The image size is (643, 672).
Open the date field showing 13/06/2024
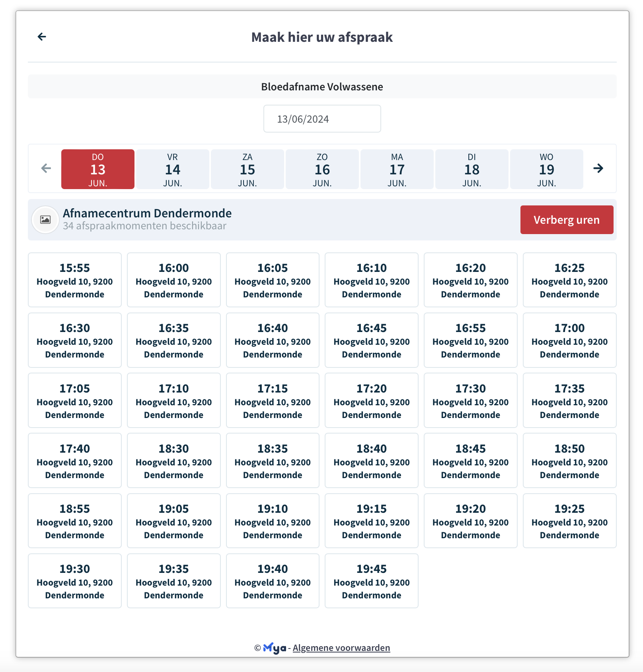(x=322, y=118)
